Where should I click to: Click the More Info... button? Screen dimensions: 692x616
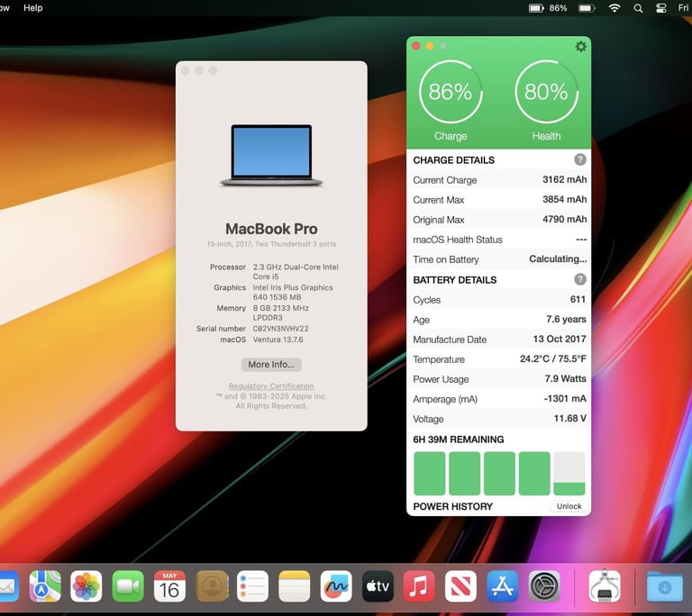[x=271, y=365]
